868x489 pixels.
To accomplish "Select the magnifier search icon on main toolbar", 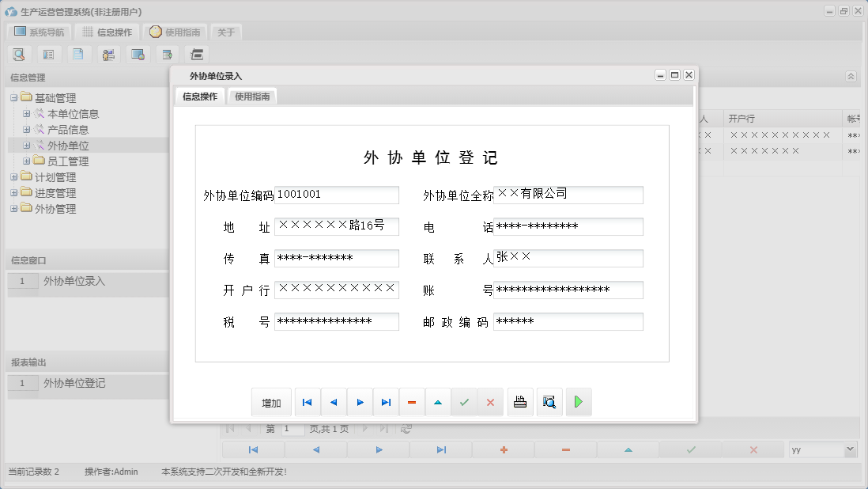I will [19, 54].
